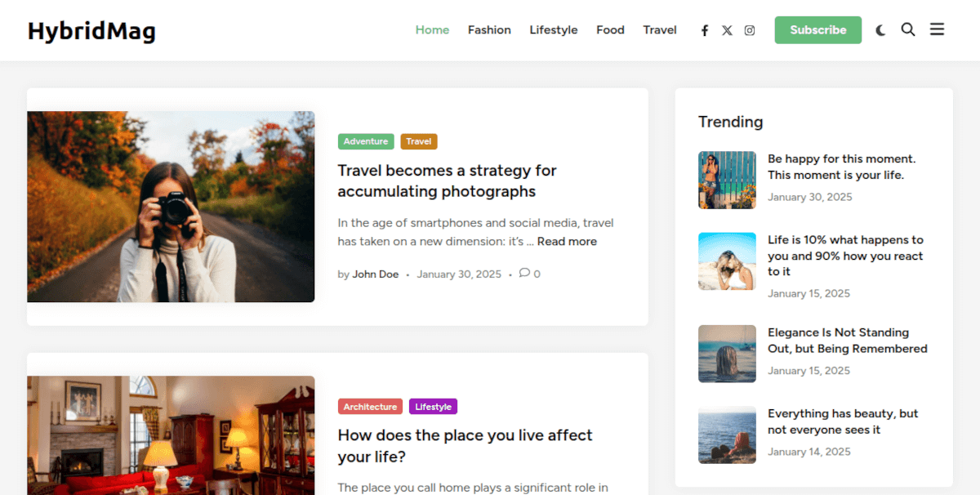Select the Lifestyle navigation item

(553, 30)
